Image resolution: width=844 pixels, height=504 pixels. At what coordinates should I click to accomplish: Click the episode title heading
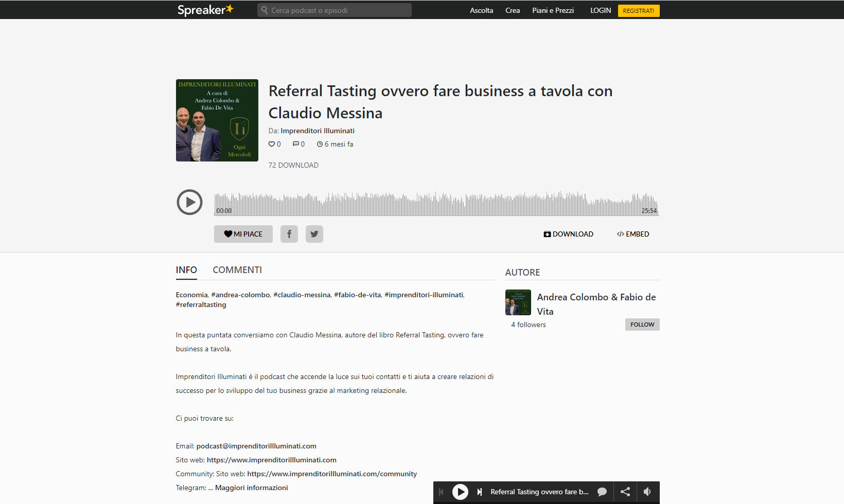pyautogui.click(x=441, y=102)
